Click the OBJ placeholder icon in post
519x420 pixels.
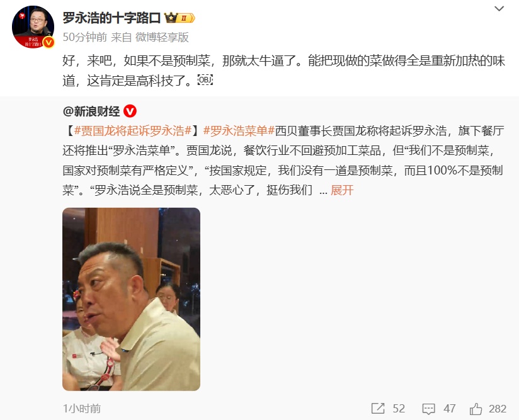pyautogui.click(x=205, y=80)
